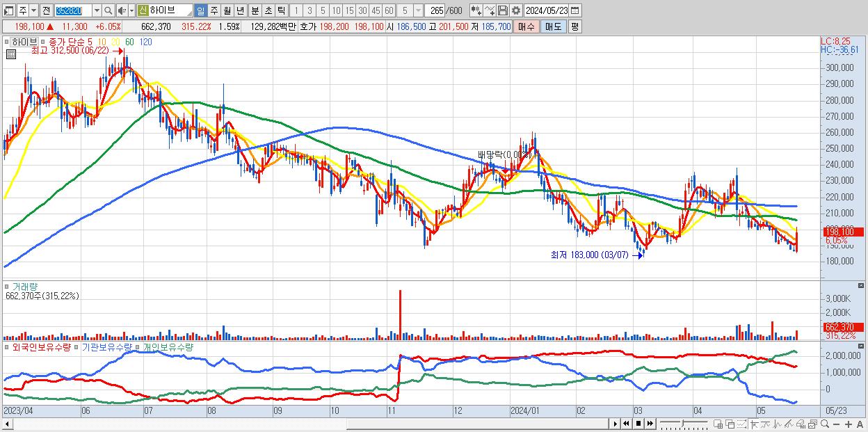
Task: Click the overlapping windows icon in bottom toolbar
Action: 730,424
